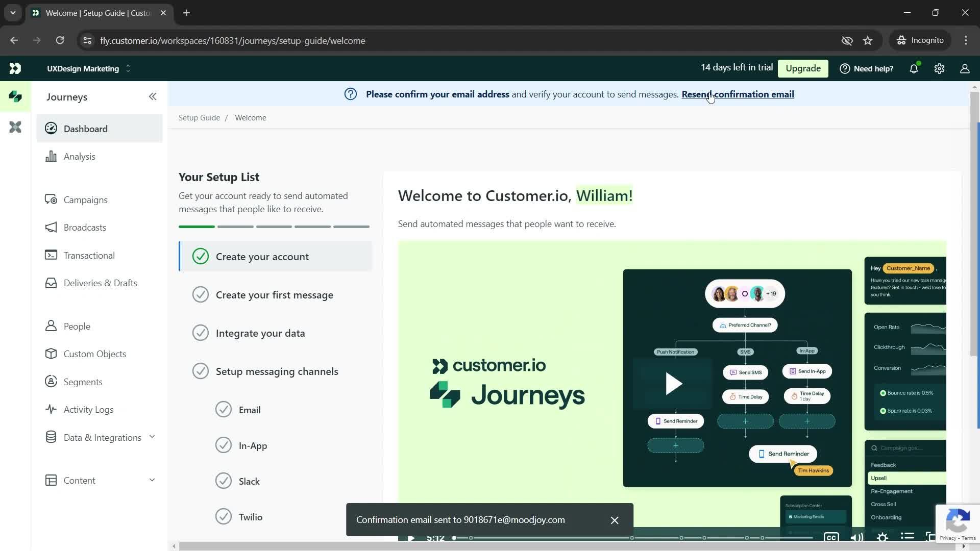Toggle the Create your account checkbox
The image size is (980, 551).
click(201, 256)
